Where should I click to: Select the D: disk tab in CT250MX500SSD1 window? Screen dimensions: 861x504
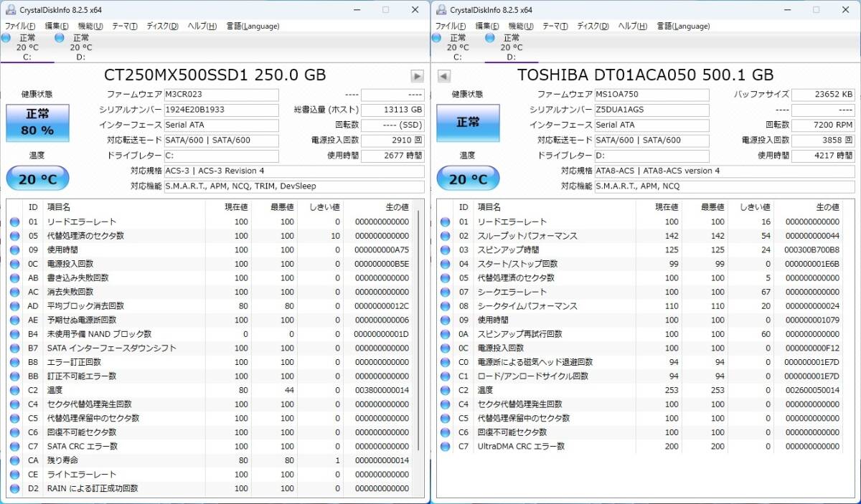[x=80, y=47]
